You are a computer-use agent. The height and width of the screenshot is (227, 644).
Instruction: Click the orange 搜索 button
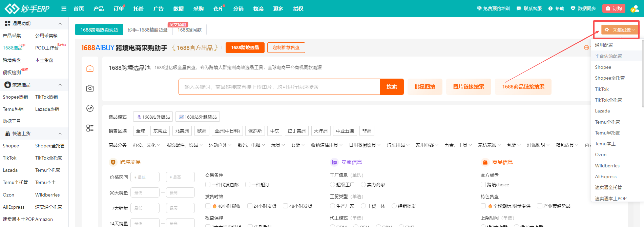(392, 87)
